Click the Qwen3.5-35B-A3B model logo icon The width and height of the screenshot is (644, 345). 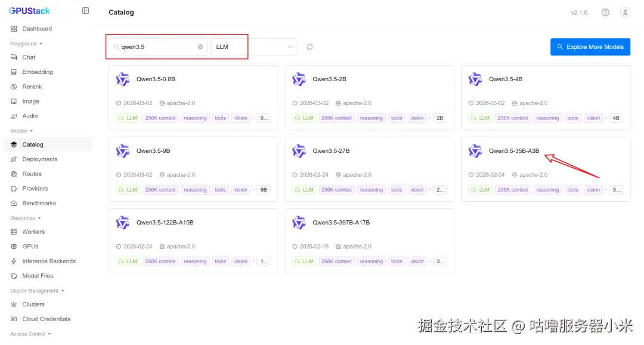475,151
